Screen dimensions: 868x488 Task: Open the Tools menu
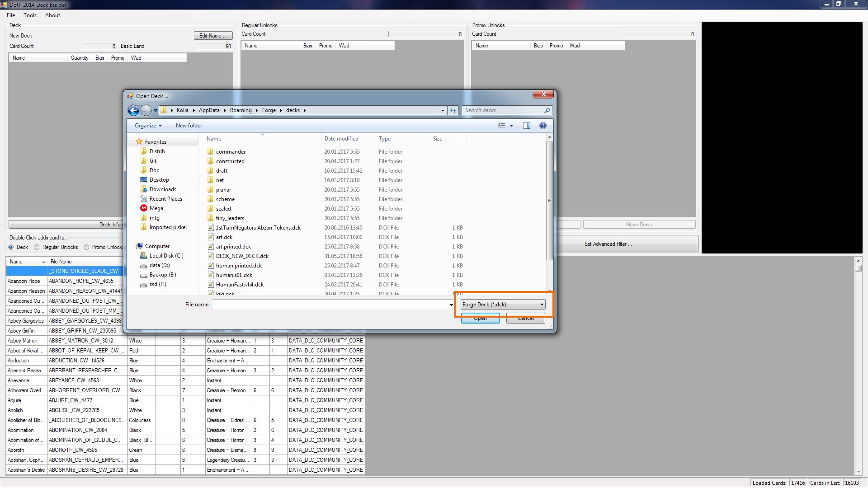point(30,15)
